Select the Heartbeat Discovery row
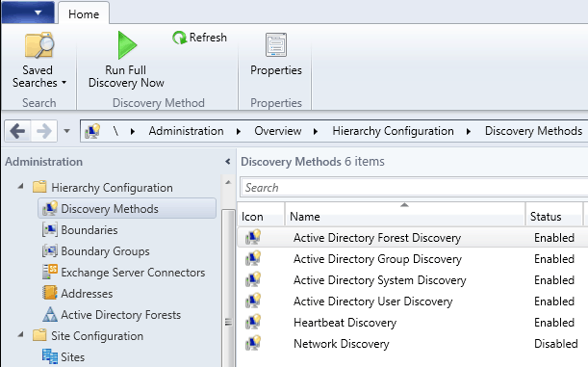This screenshot has height=367, width=588. tap(413, 323)
